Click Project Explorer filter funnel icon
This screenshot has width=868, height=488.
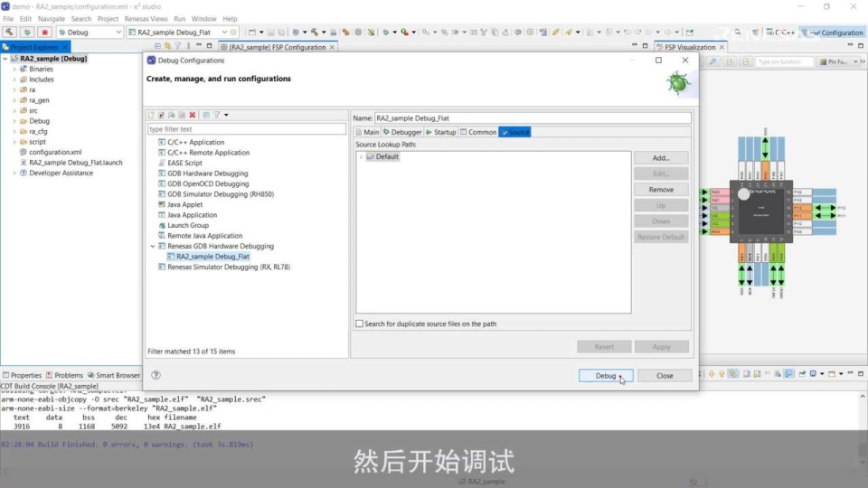click(x=178, y=46)
